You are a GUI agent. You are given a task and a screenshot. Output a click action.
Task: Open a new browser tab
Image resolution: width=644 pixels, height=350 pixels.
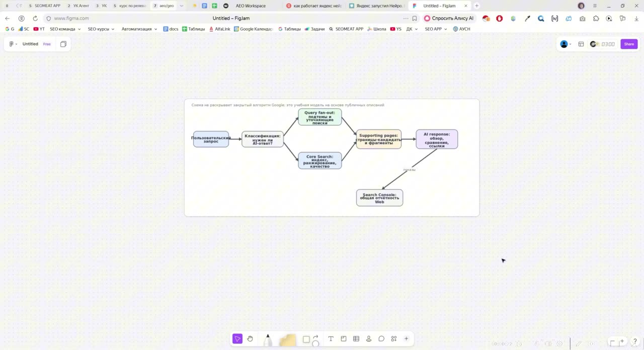click(x=476, y=6)
